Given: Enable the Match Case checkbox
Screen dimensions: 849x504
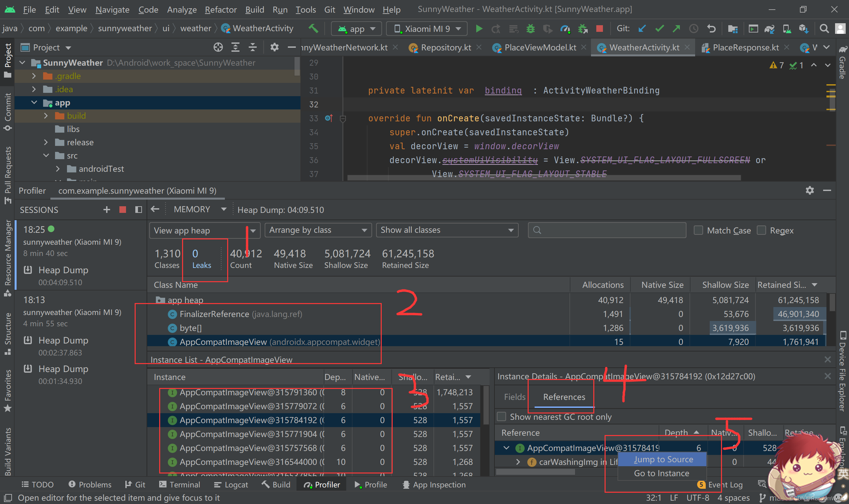Looking at the screenshot, I should tap(698, 230).
